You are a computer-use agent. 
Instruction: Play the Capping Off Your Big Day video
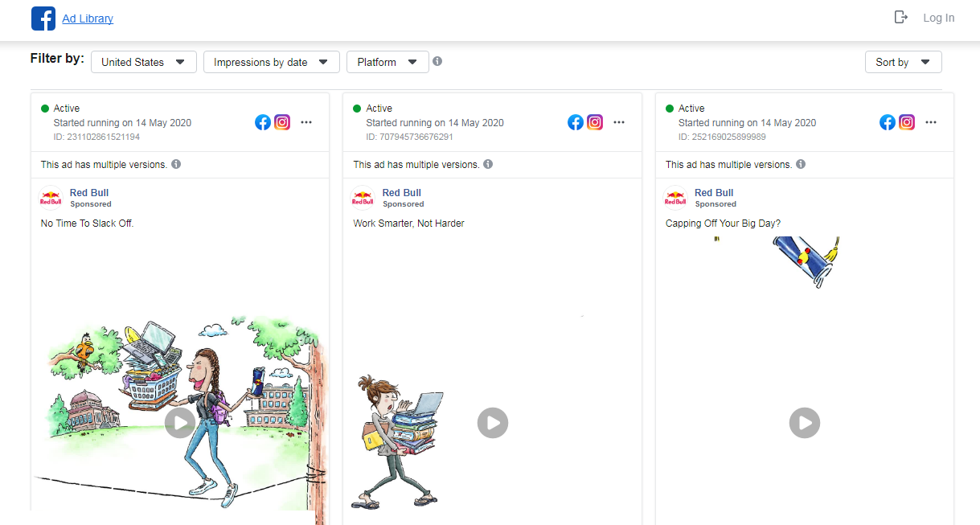click(x=805, y=422)
